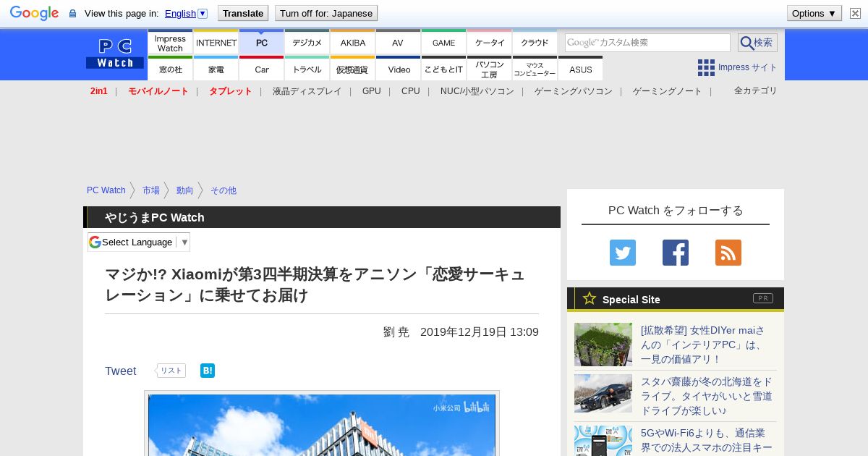Screen dimensions: 868x456
Task: Open the 女性DIYer maiさん article link
Action: pyautogui.click(x=703, y=345)
